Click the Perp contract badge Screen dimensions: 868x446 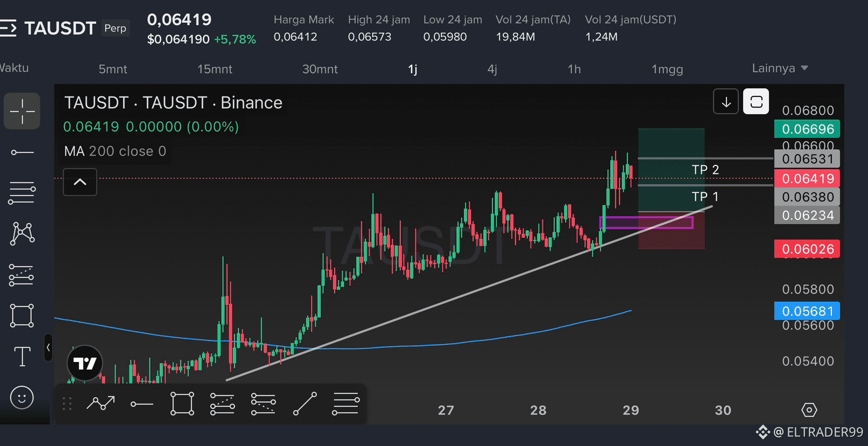coord(115,28)
